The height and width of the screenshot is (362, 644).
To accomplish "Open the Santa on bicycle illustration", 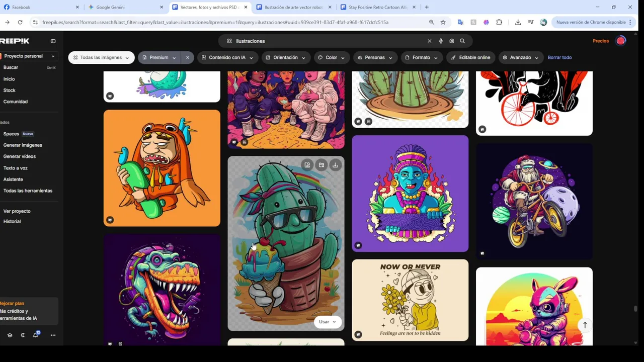I will click(534, 201).
